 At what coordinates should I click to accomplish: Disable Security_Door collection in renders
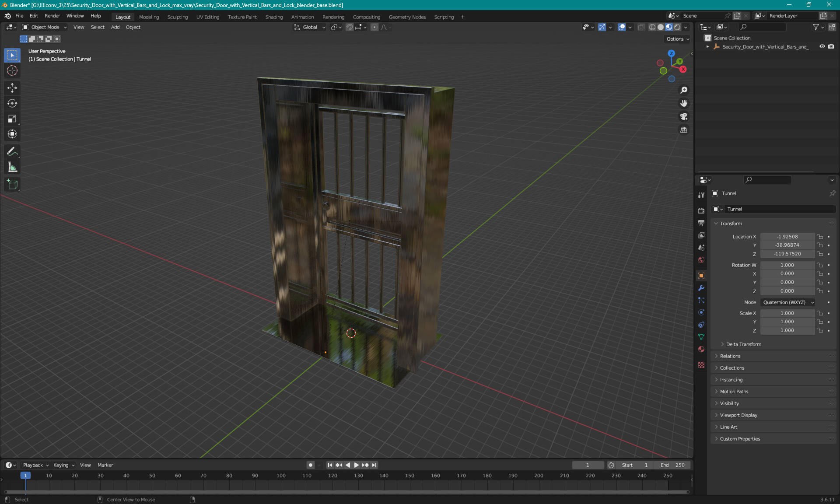tap(831, 46)
